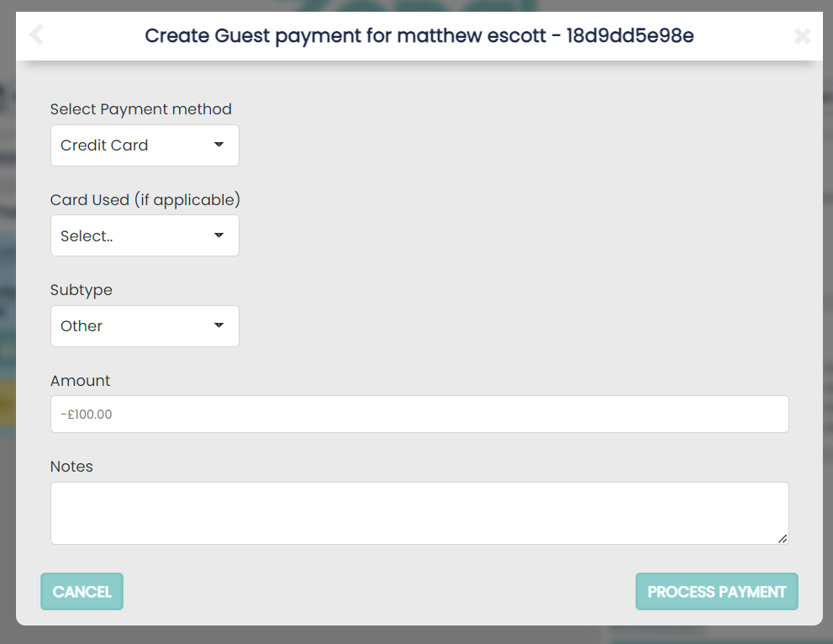Screen dimensions: 833x644
Task: Close the Create Guest payment dialog
Action: 802,36
